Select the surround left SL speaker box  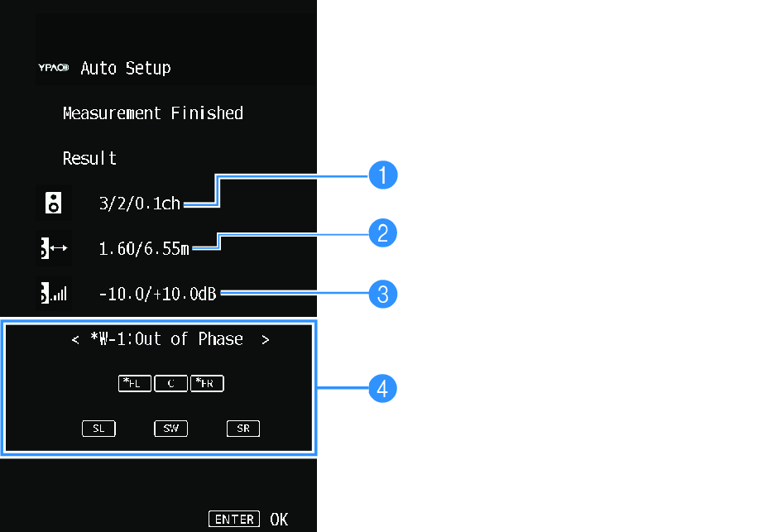pos(98,429)
